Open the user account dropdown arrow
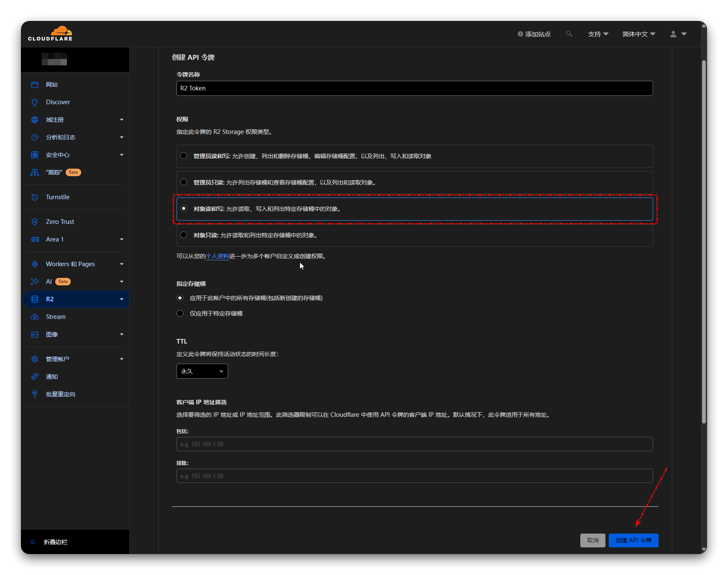This screenshot has height=575, width=728. [684, 34]
